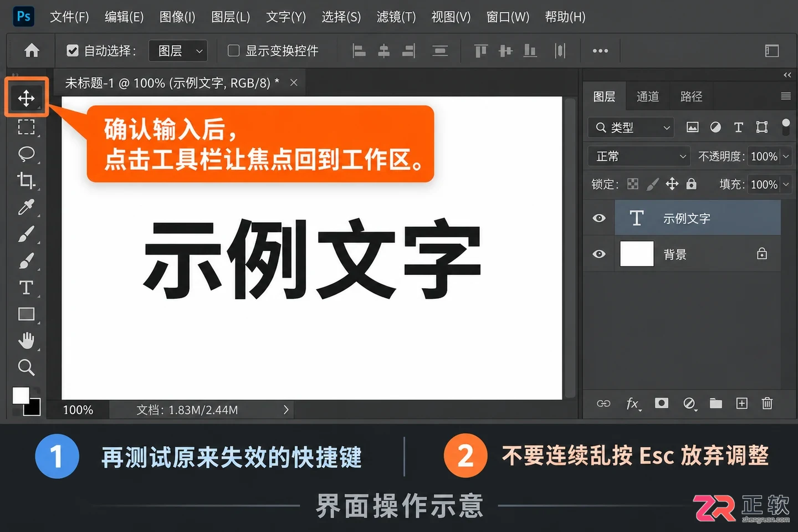Create a new layer
Screen dimensions: 798x532
click(x=742, y=403)
